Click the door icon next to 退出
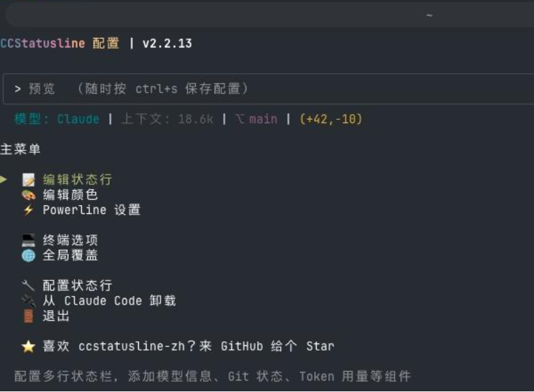Viewport: 534px width, 392px height. point(28,316)
